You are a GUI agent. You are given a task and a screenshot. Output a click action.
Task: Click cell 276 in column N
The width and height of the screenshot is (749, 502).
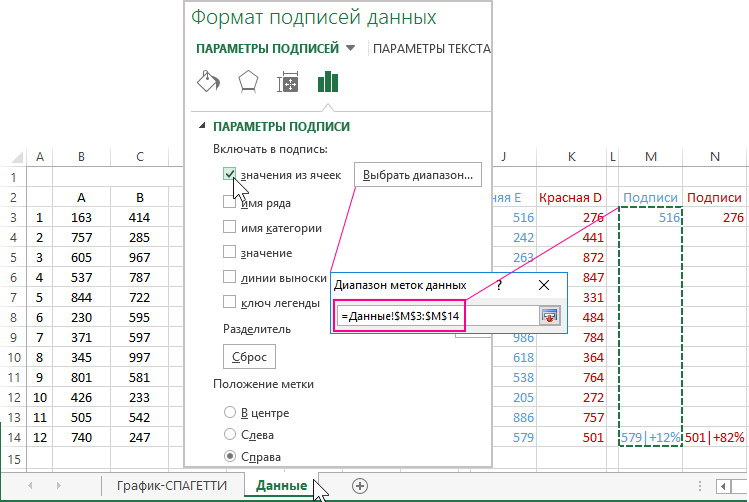pyautogui.click(x=715, y=218)
